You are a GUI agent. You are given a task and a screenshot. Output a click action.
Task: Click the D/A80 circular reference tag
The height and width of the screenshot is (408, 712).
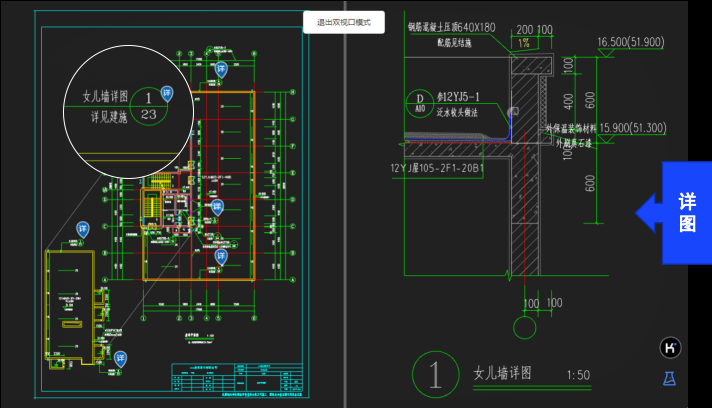pyautogui.click(x=419, y=102)
